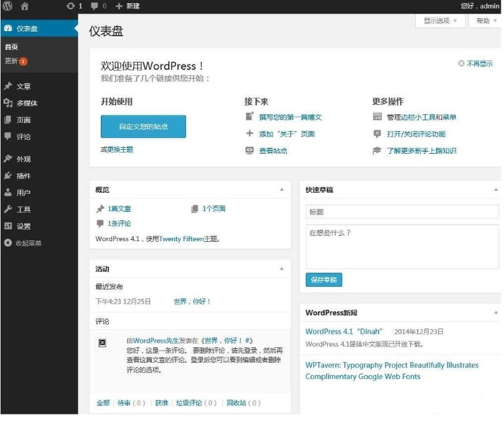Open WPTavern Typography Project news link
This screenshot has width=504, height=432.
coord(392,371)
